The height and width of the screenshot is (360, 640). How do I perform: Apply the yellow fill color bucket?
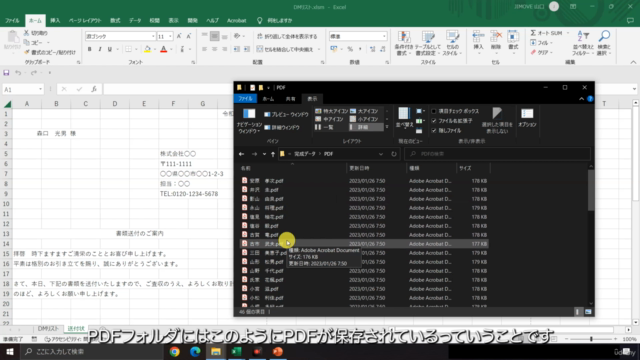click(x=147, y=49)
